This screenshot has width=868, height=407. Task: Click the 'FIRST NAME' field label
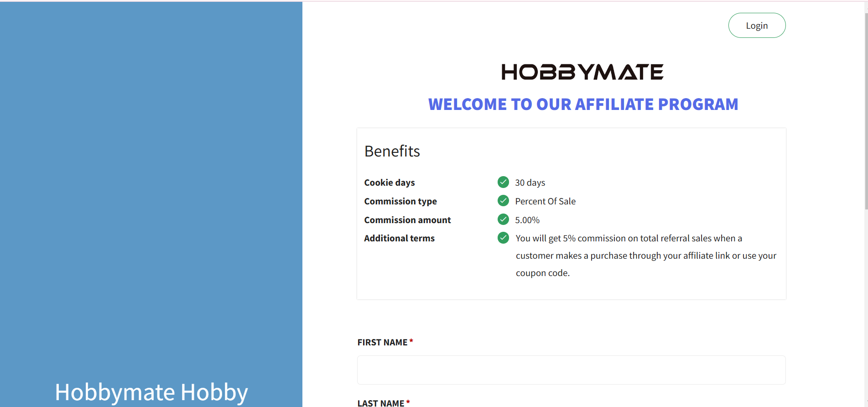click(x=382, y=342)
